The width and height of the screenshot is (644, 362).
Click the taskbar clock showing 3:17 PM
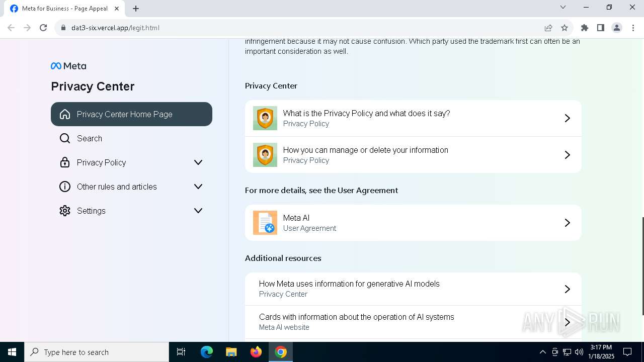[x=601, y=352]
